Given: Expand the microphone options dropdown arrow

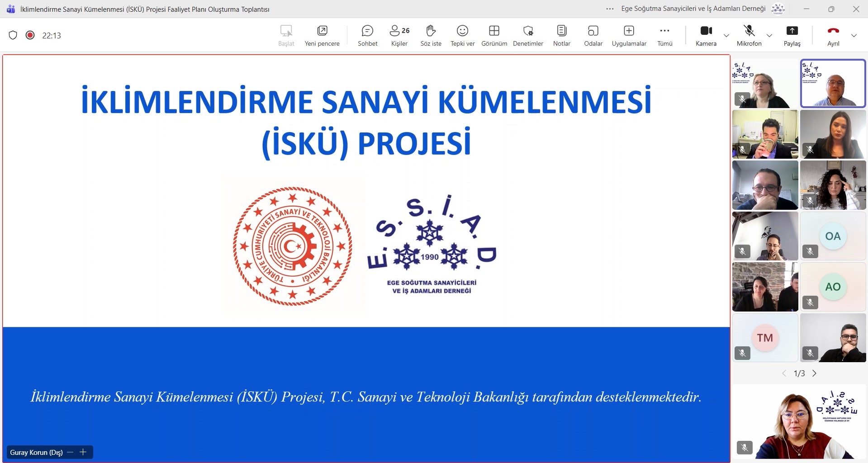Looking at the screenshot, I should (x=769, y=36).
